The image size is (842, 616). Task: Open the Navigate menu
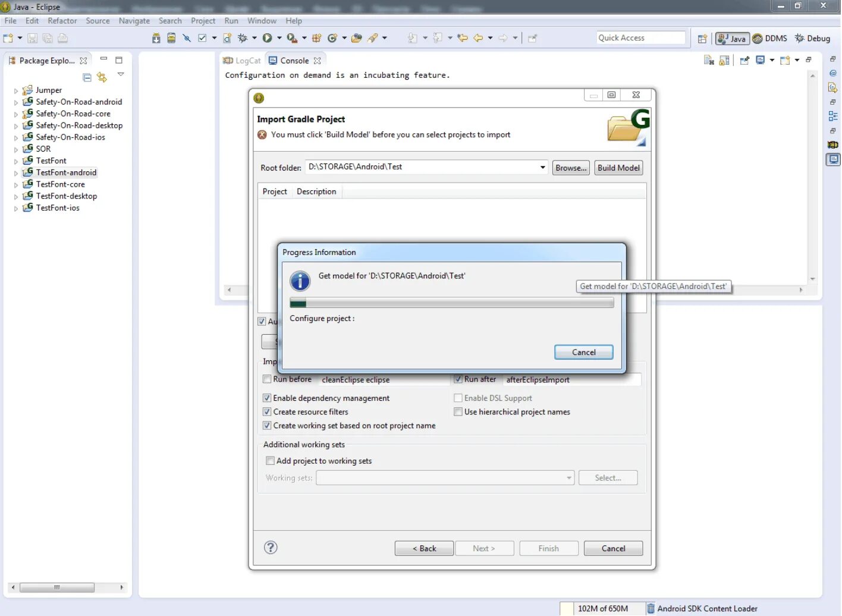tap(134, 21)
